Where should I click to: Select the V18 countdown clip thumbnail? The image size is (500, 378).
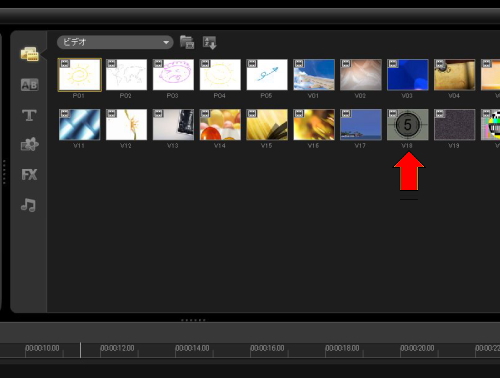pyautogui.click(x=408, y=125)
